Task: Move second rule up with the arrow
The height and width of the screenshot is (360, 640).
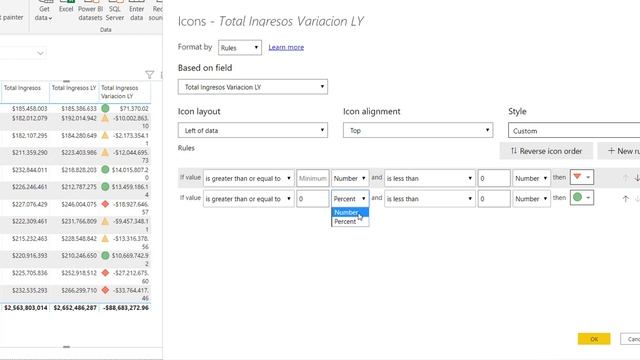Action: pyautogui.click(x=625, y=199)
